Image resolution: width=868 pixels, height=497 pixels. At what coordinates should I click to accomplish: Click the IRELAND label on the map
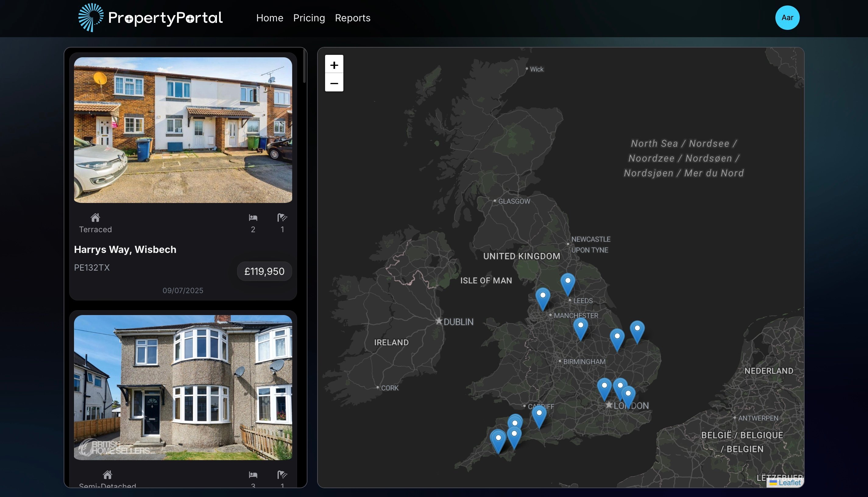tap(391, 343)
